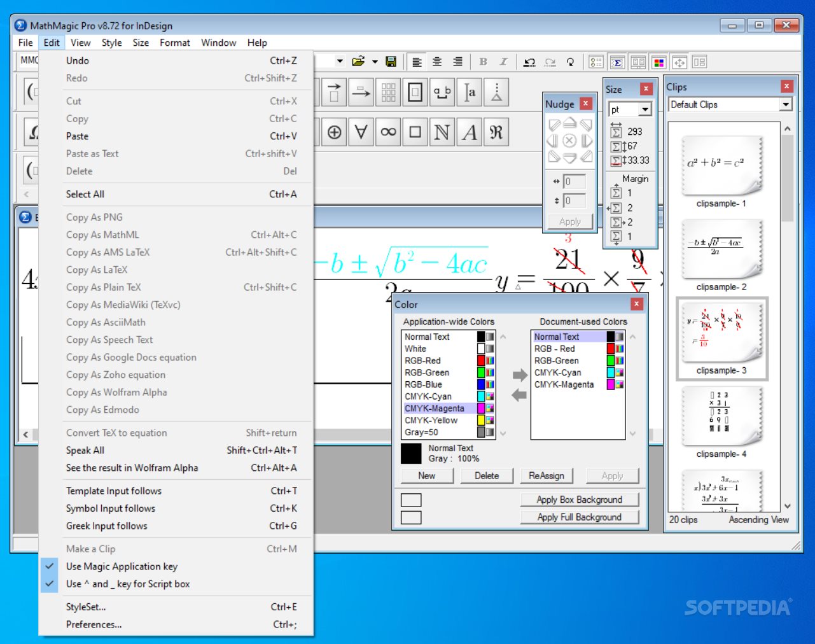The height and width of the screenshot is (644, 815).
Task: Open the square symbol palette
Action: click(415, 132)
